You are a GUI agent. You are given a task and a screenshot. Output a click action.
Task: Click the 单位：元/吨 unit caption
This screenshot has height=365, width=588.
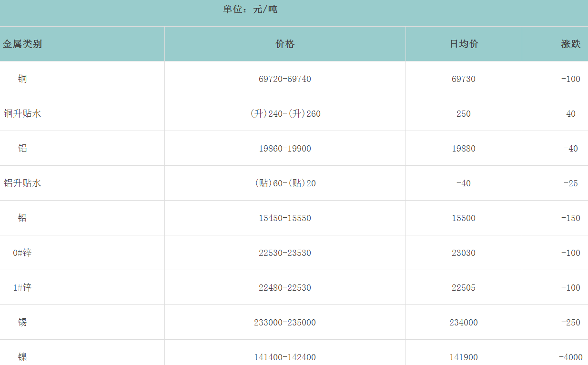click(250, 9)
